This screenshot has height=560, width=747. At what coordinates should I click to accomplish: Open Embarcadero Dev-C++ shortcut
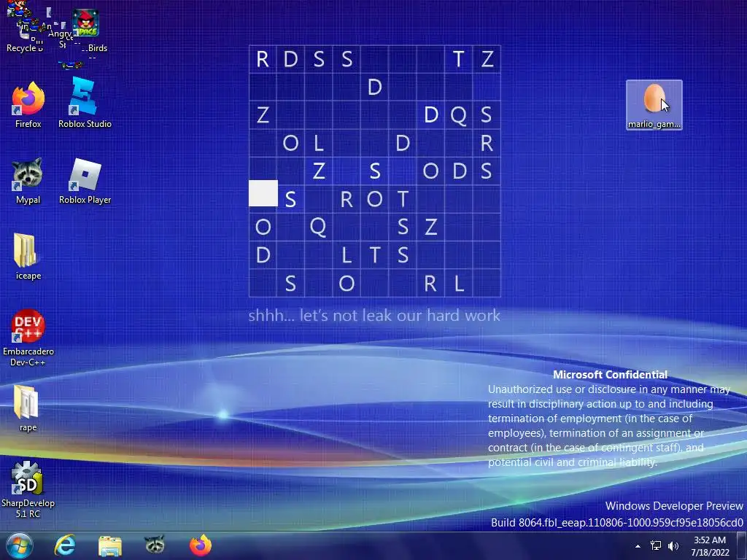point(28,337)
